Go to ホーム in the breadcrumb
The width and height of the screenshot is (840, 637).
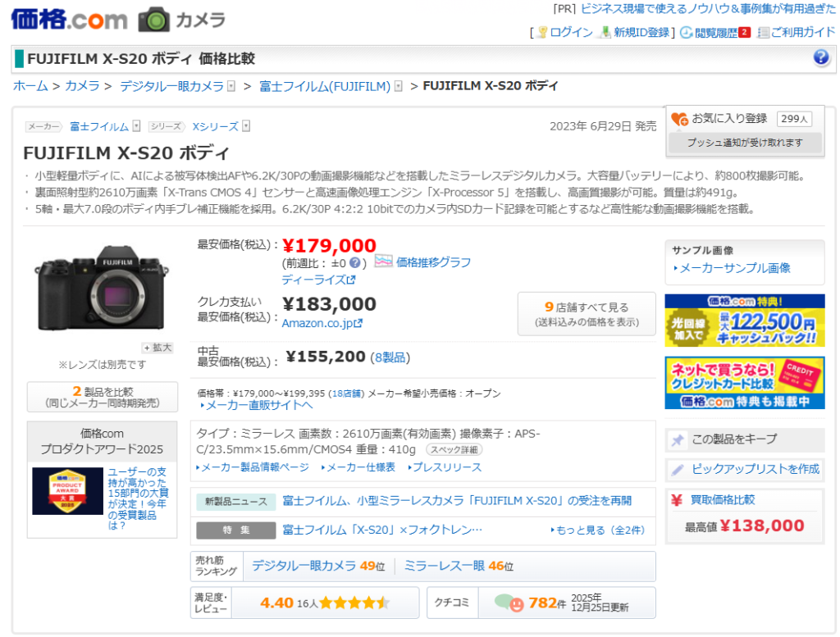point(30,86)
